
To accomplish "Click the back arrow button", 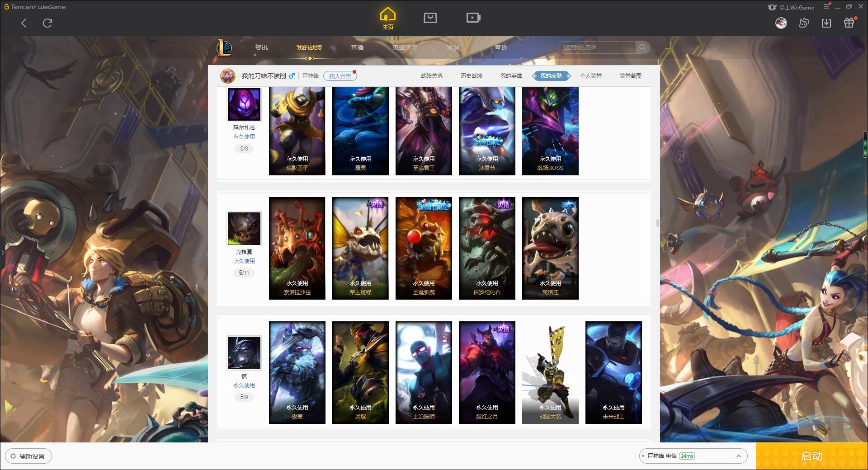I will (24, 23).
